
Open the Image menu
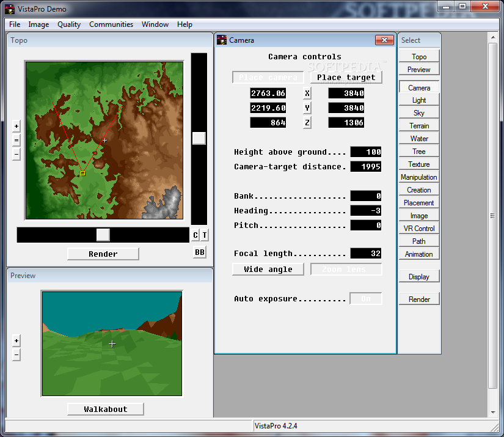tap(38, 24)
